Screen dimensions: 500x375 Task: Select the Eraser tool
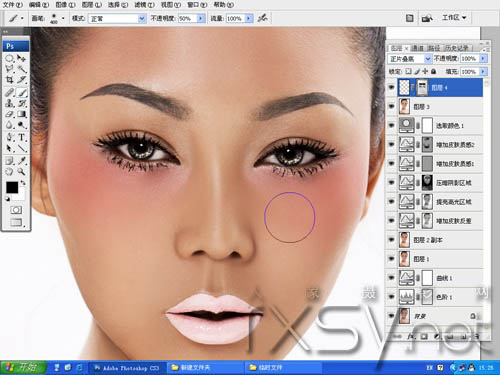(10, 114)
